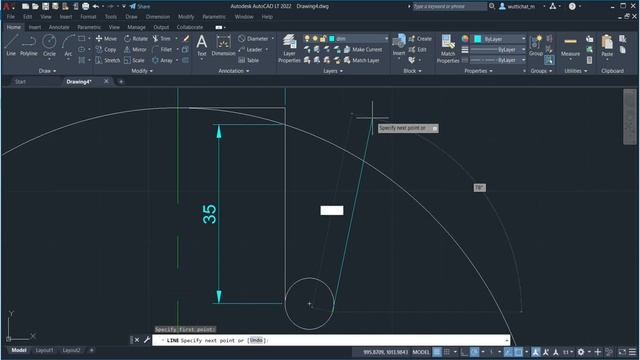Toggle group selection highlighted icon in Groups panel

549,60
